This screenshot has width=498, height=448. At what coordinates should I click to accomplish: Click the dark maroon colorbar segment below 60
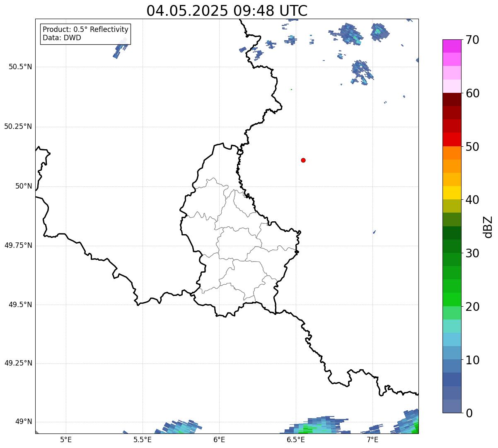point(452,99)
